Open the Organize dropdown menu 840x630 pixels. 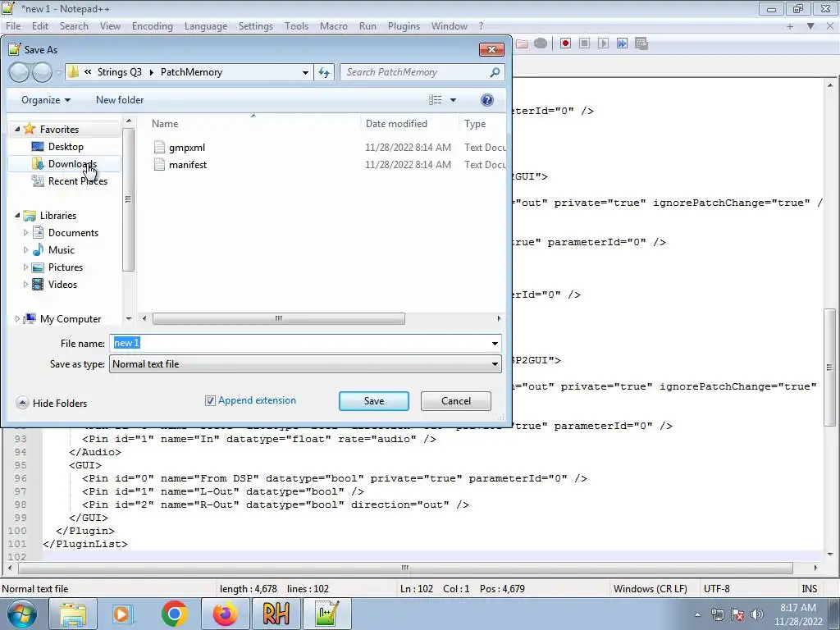(x=46, y=100)
